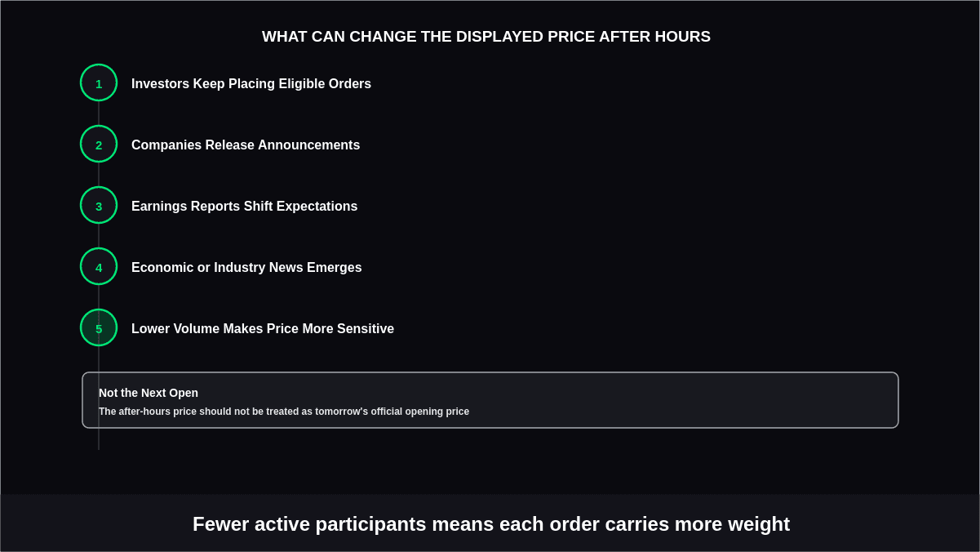Select the 'Not the Next Open' heading
This screenshot has height=552, width=980.
coord(149,393)
